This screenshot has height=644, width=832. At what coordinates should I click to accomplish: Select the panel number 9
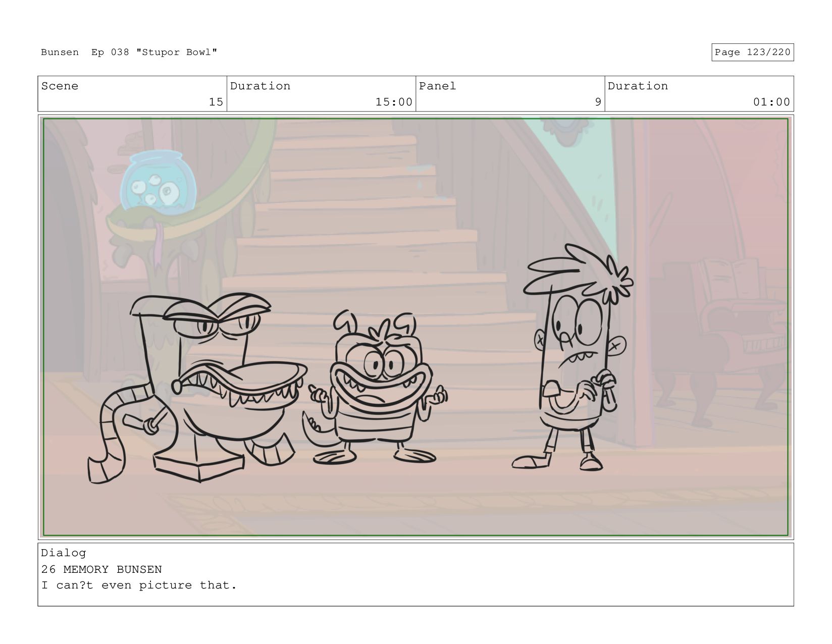(598, 102)
